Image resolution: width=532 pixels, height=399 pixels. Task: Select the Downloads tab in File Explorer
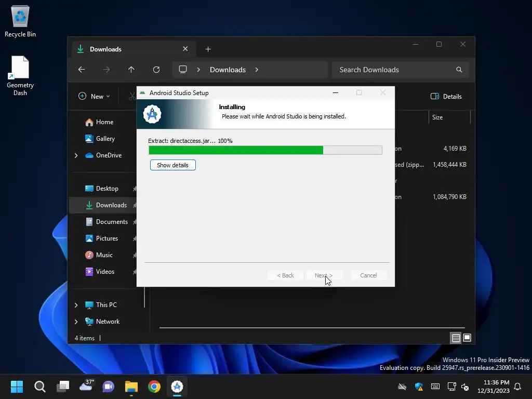click(132, 49)
